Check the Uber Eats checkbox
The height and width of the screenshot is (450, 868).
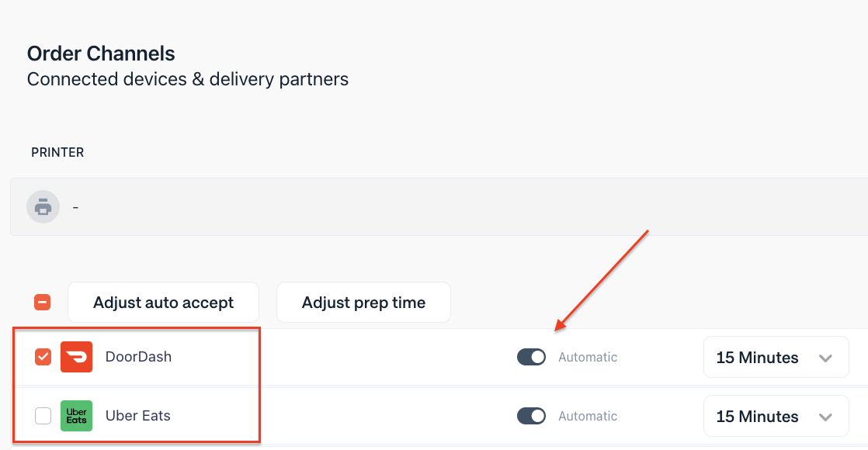[43, 416]
